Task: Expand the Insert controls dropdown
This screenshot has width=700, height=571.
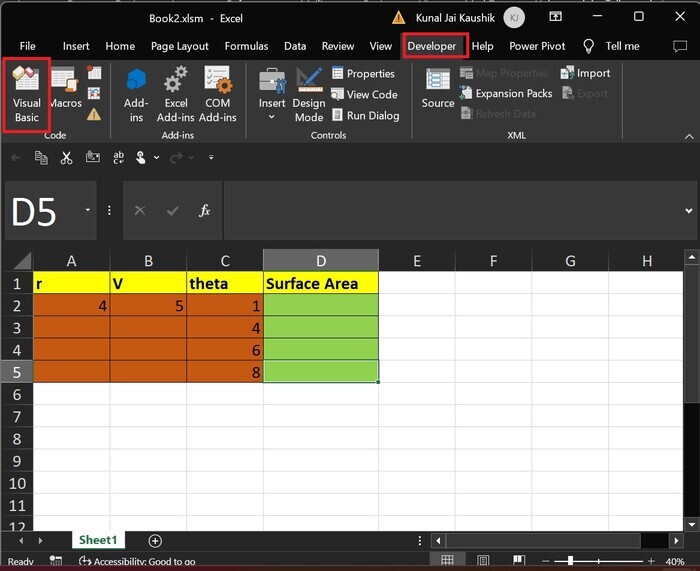Action: pyautogui.click(x=271, y=117)
